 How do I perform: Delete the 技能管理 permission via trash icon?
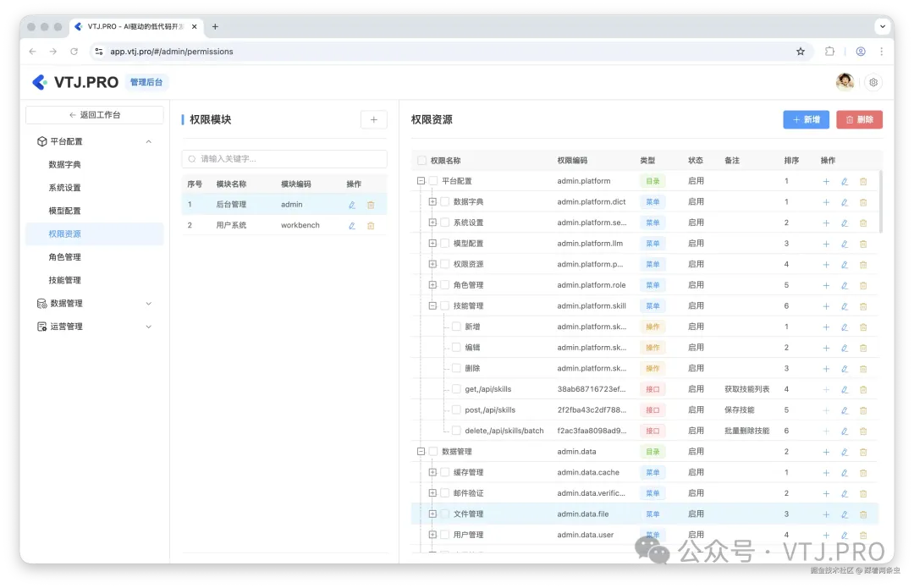coord(863,305)
